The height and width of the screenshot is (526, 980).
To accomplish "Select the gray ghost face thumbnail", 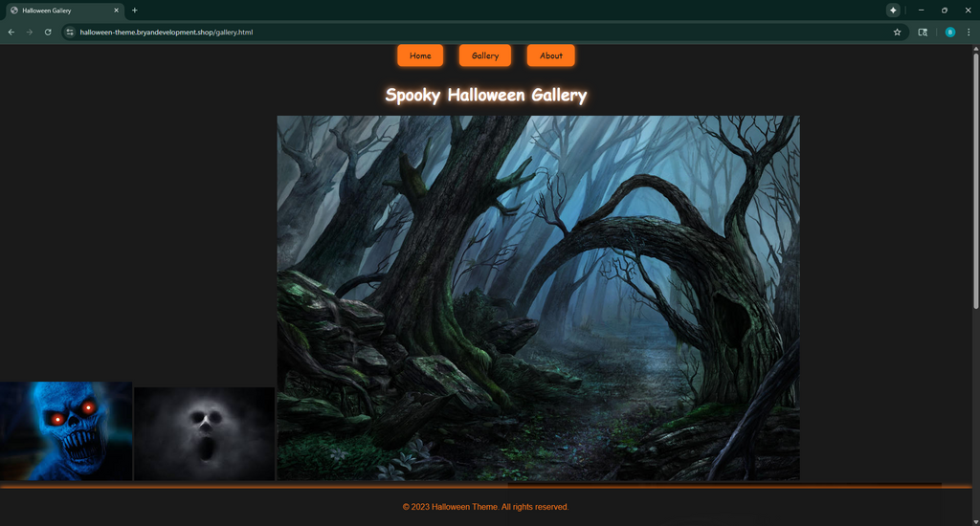I will tap(204, 433).
